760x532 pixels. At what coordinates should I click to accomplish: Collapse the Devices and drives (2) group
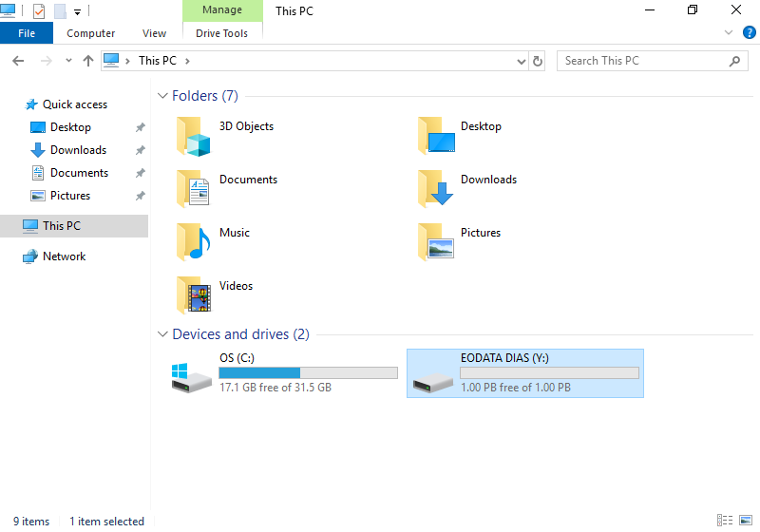coord(162,334)
